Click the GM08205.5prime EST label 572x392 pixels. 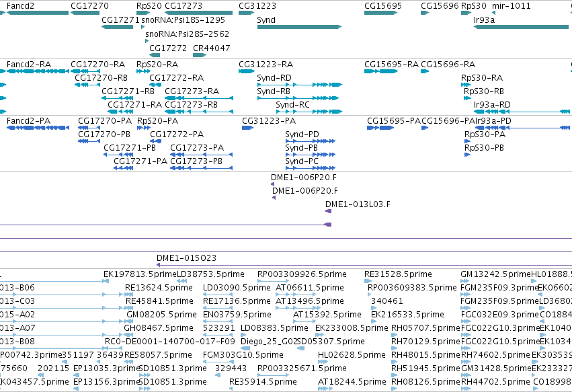click(x=161, y=315)
